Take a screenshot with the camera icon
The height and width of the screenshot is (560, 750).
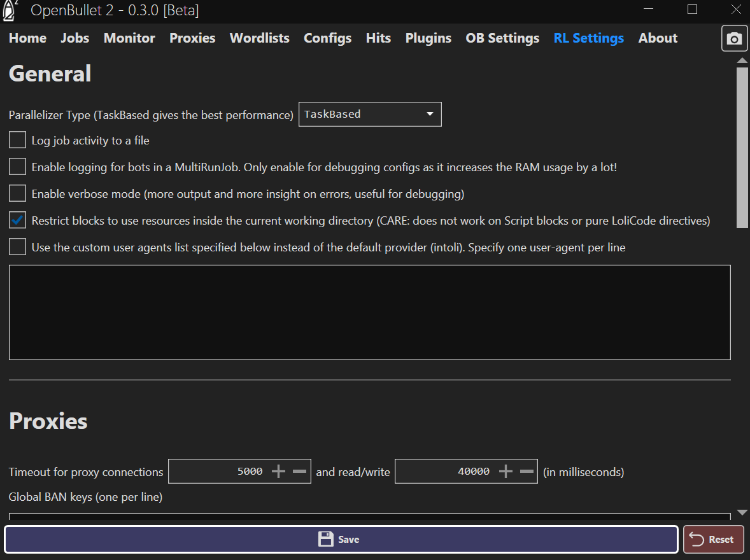point(733,38)
